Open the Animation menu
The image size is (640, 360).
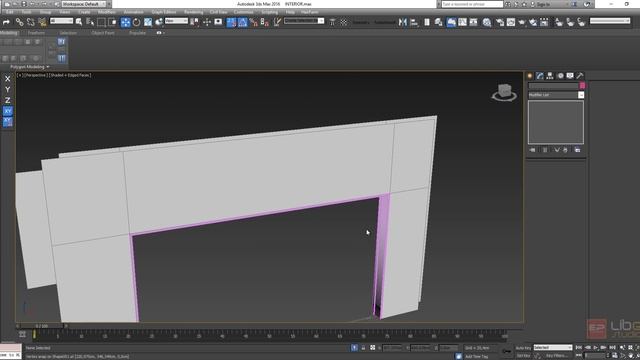pos(133,12)
